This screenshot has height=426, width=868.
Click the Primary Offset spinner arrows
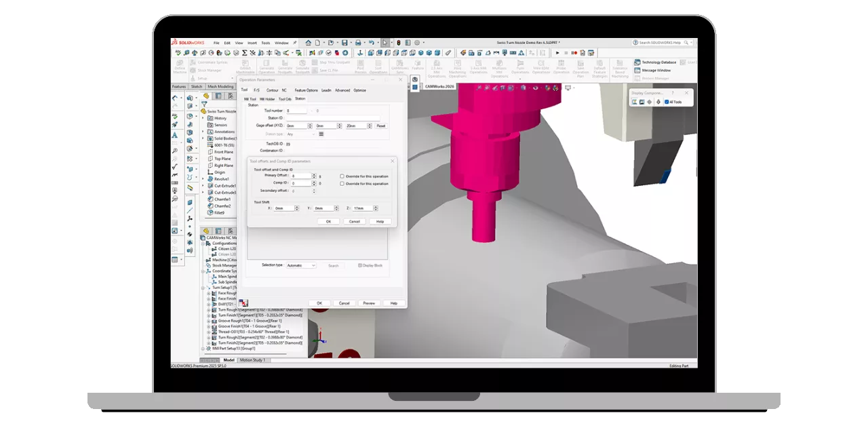pyautogui.click(x=314, y=176)
